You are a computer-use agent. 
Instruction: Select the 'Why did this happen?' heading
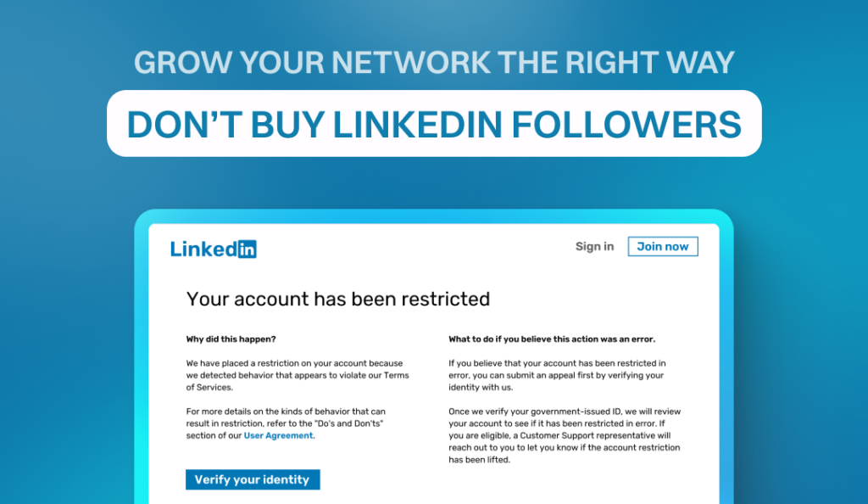(x=231, y=339)
